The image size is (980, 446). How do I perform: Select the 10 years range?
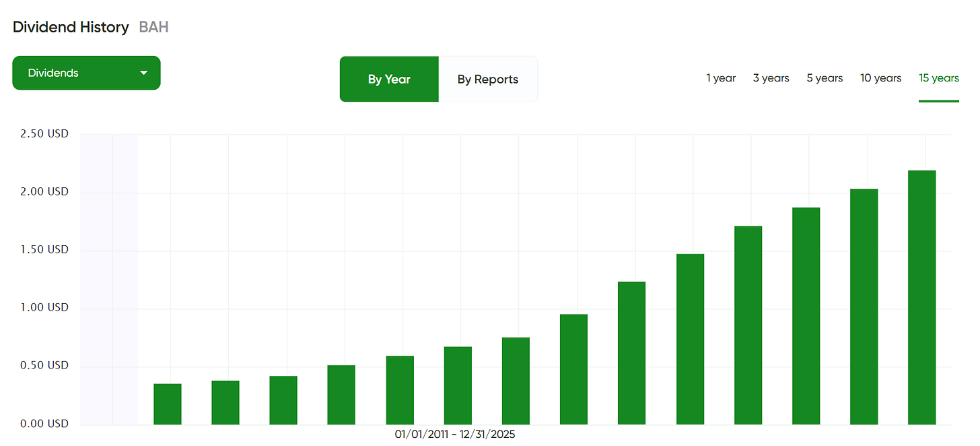[881, 78]
